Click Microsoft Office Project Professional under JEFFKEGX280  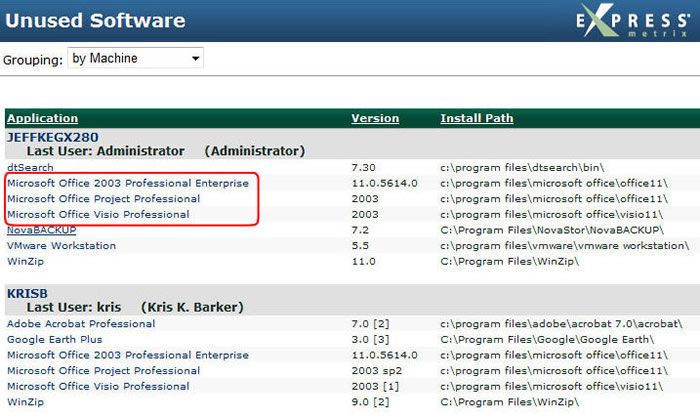104,199
